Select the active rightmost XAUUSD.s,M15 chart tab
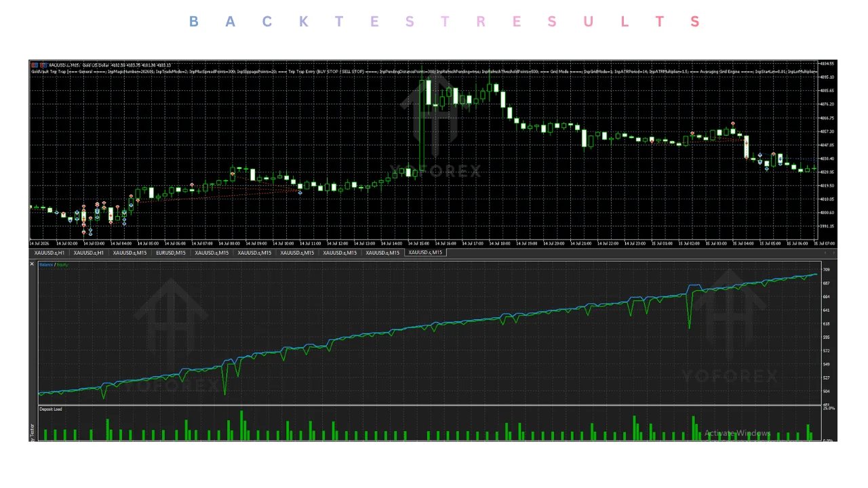This screenshot has width=868, height=488. point(425,253)
